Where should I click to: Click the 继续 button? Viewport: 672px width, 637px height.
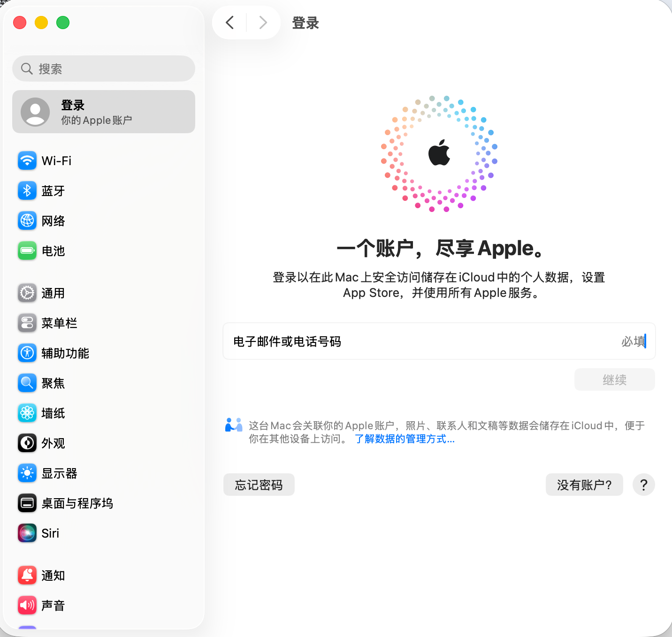(x=615, y=379)
